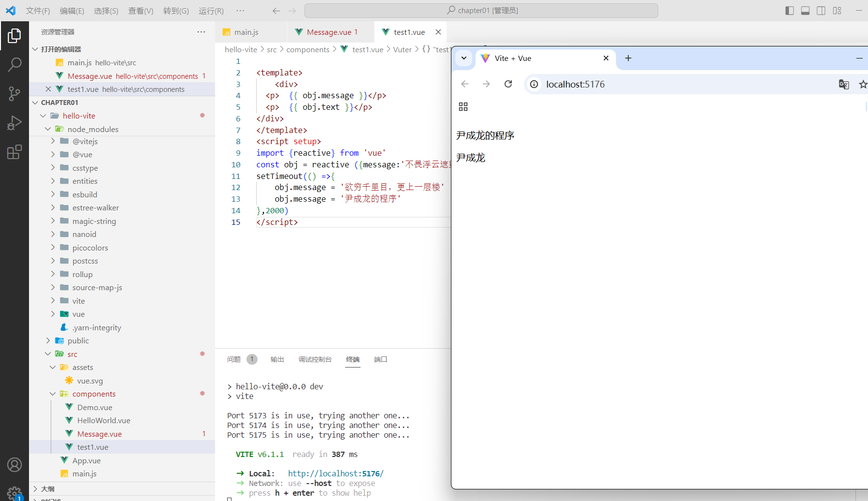The image size is (868, 501).
Task: Collapse the node_modules folder
Action: pyautogui.click(x=48, y=129)
